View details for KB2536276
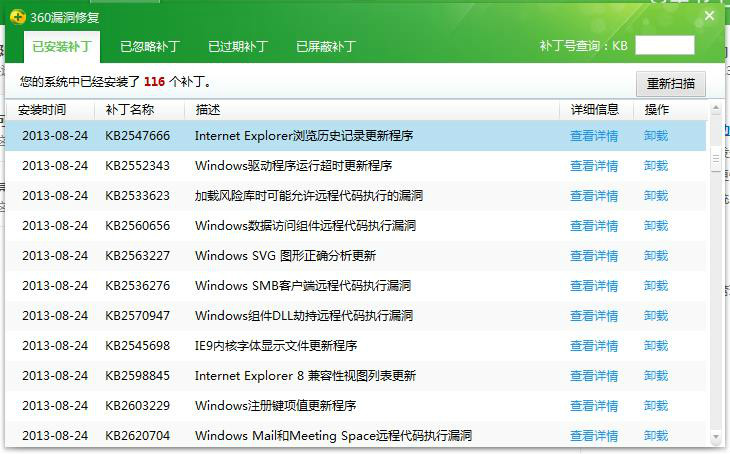This screenshot has height=454, width=730. [x=594, y=285]
